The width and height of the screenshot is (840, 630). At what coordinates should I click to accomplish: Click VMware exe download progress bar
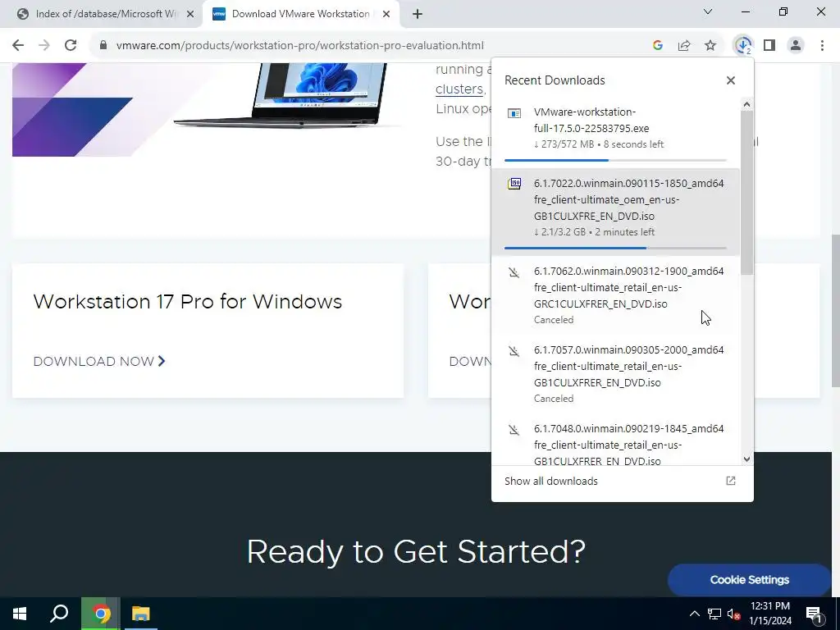click(x=615, y=160)
